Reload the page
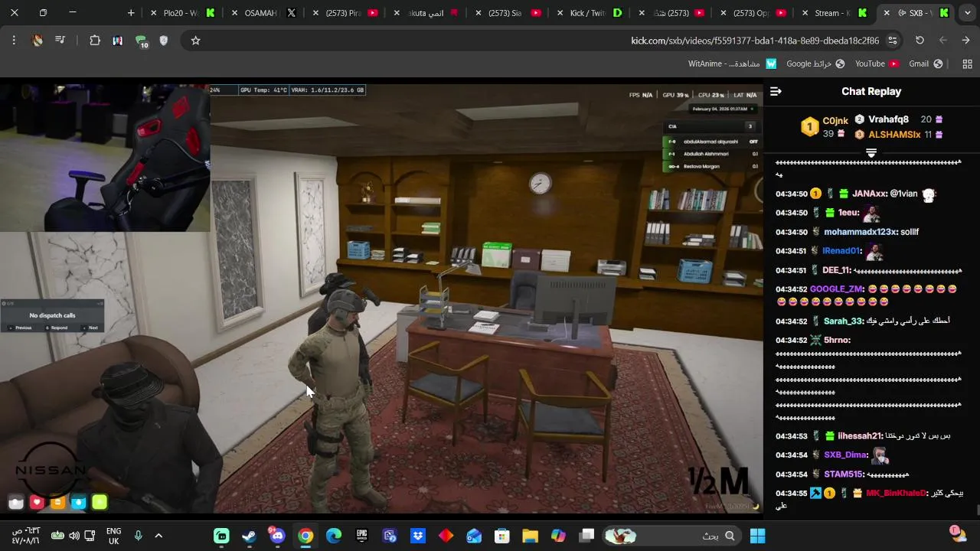Viewport: 980px width, 551px height. [x=920, y=41]
